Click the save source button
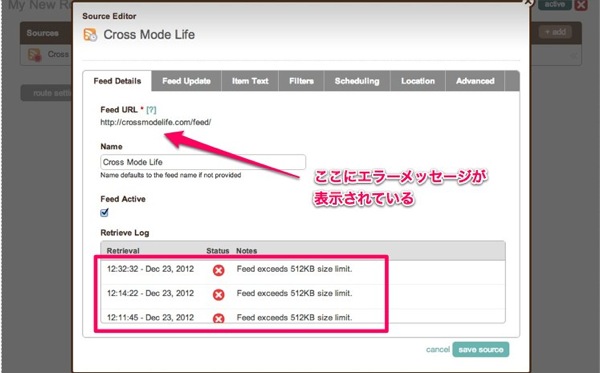Screen dimensions: 600x373 coord(481,350)
